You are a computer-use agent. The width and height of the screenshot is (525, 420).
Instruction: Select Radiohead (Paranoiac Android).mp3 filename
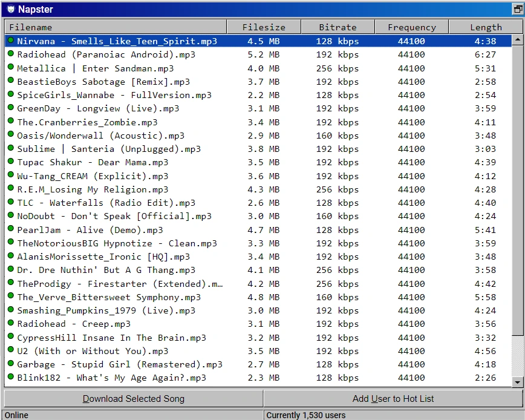pyautogui.click(x=106, y=54)
